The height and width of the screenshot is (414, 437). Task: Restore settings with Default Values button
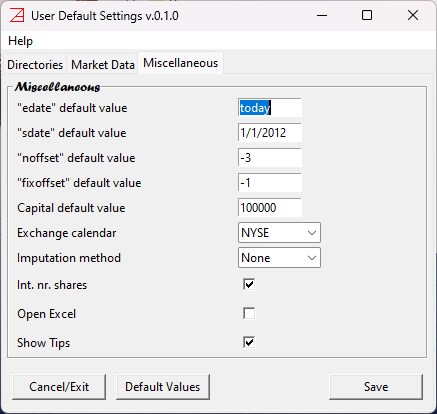tap(163, 387)
